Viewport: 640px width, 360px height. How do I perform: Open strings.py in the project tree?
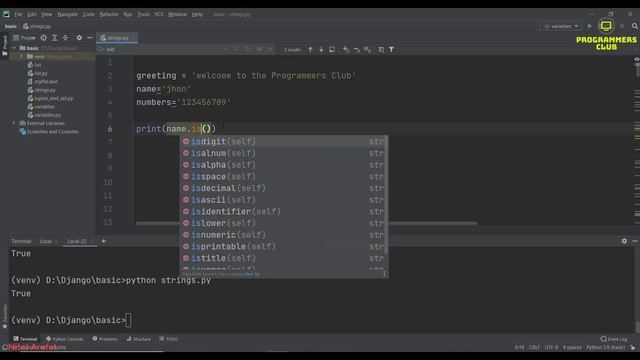(x=42, y=90)
